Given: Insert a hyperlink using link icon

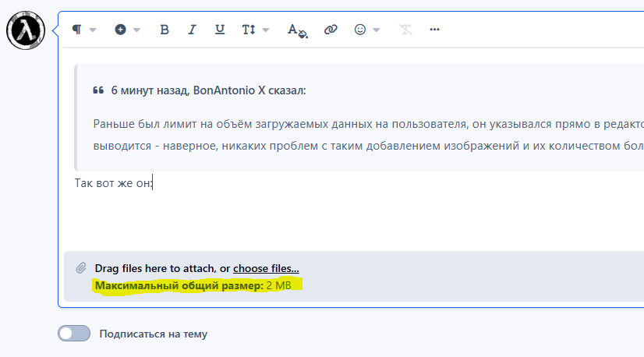Looking at the screenshot, I should (x=331, y=30).
